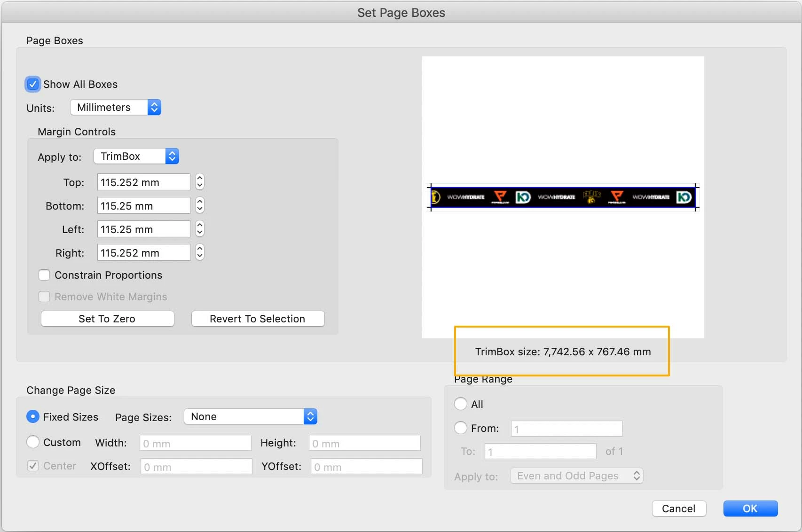
Task: Click the Cancel button
Action: click(679, 509)
